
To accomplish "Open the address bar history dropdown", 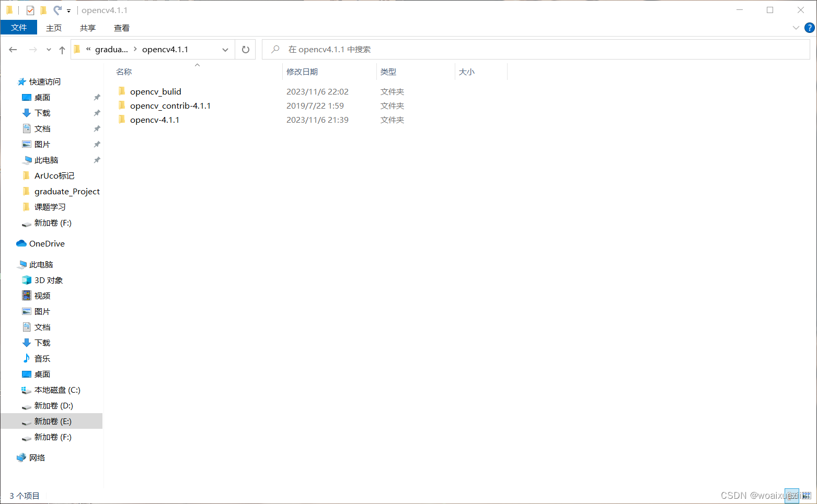I will [225, 49].
